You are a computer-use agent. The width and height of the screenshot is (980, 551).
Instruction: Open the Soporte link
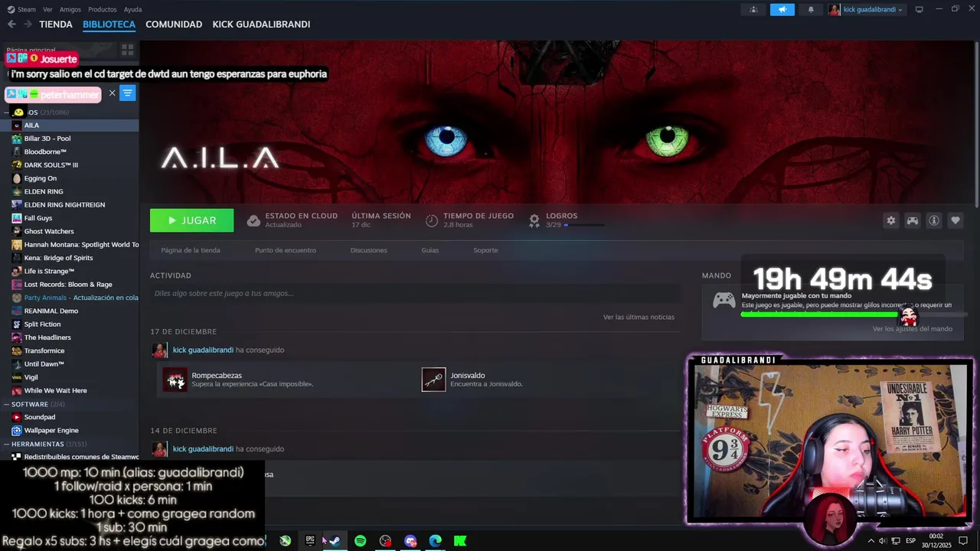pos(485,250)
